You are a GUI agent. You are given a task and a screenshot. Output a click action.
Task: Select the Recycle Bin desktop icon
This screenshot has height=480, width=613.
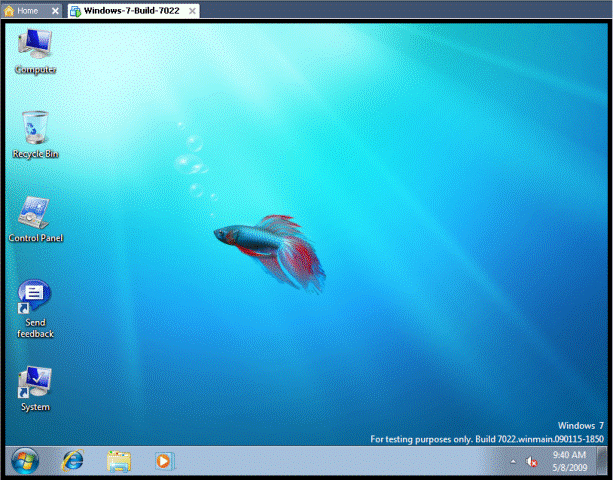(35, 134)
